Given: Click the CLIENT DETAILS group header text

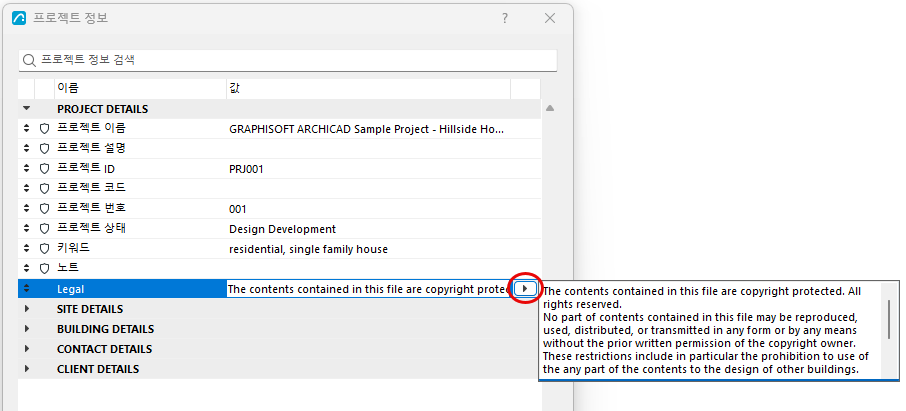Looking at the screenshot, I should click(x=98, y=369).
